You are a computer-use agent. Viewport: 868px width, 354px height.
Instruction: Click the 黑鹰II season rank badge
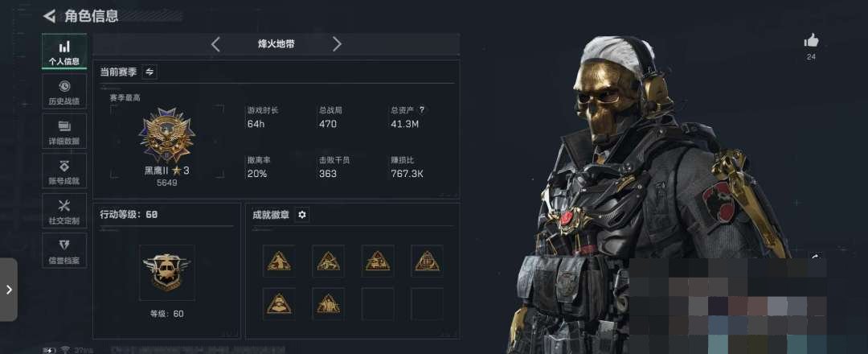166,134
